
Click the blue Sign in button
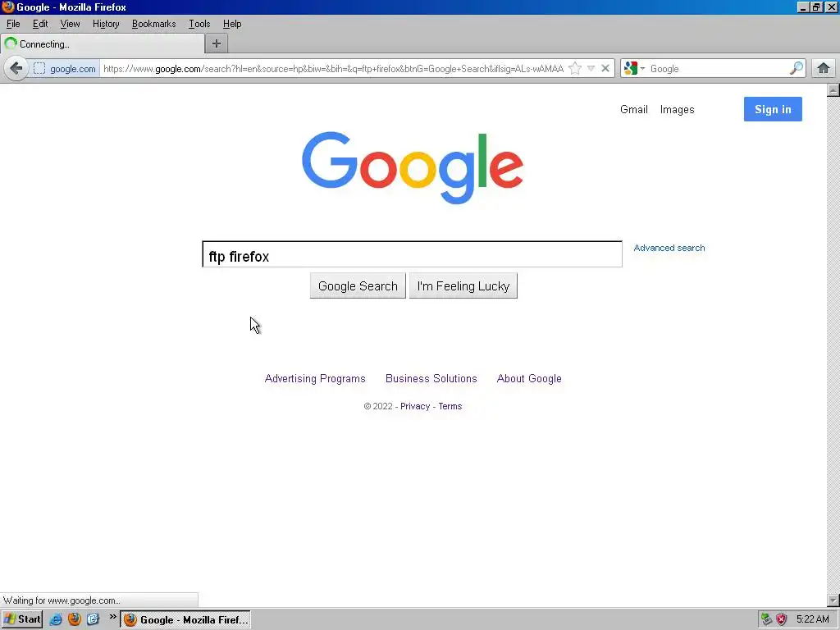pyautogui.click(x=773, y=109)
